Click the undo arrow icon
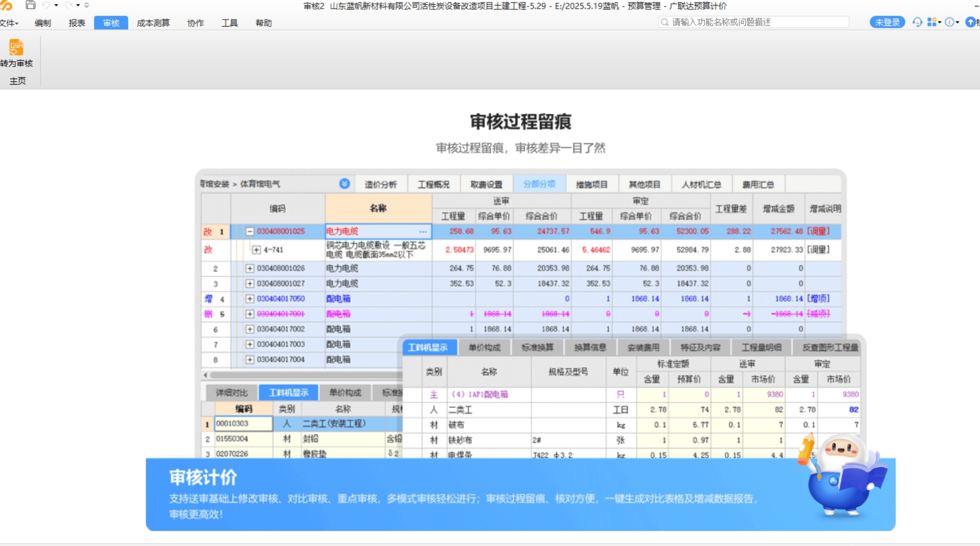 point(46,5)
